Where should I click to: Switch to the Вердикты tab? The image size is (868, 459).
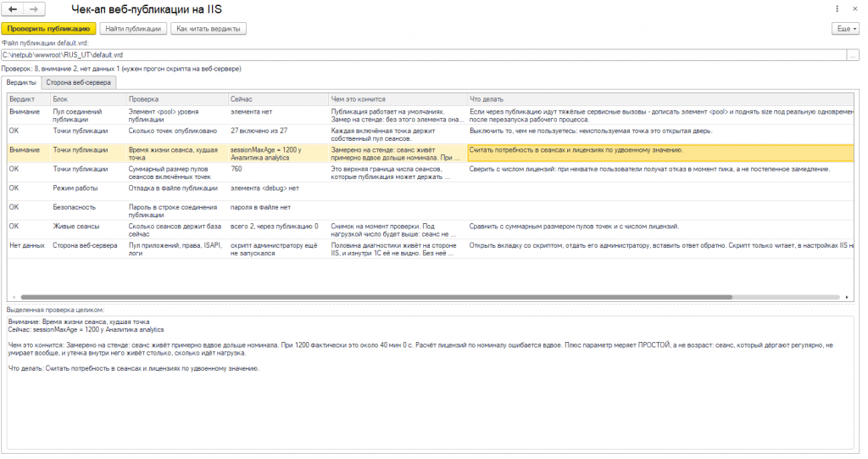(21, 82)
